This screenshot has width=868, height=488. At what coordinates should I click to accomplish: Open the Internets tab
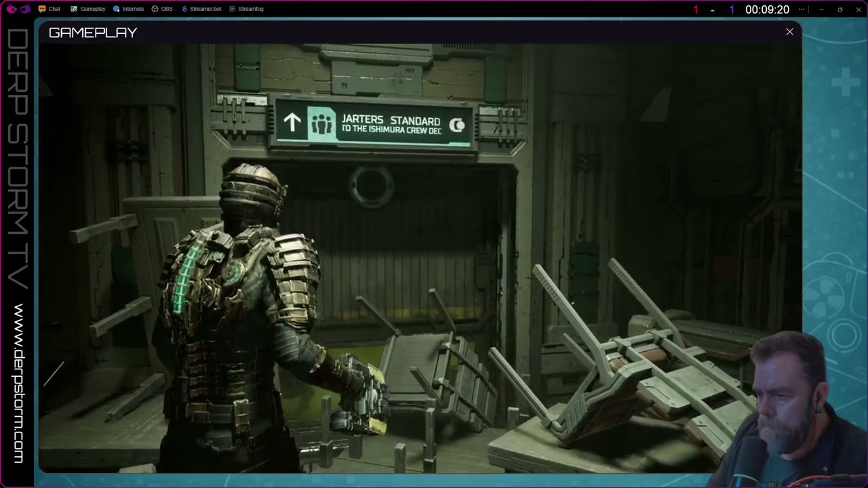128,9
